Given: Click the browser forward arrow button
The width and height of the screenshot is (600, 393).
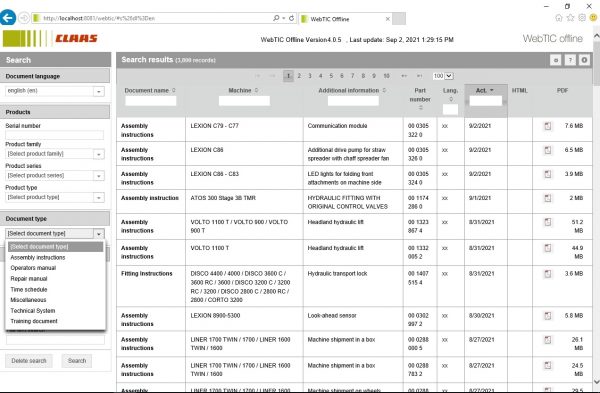Looking at the screenshot, I should pyautogui.click(x=24, y=18).
